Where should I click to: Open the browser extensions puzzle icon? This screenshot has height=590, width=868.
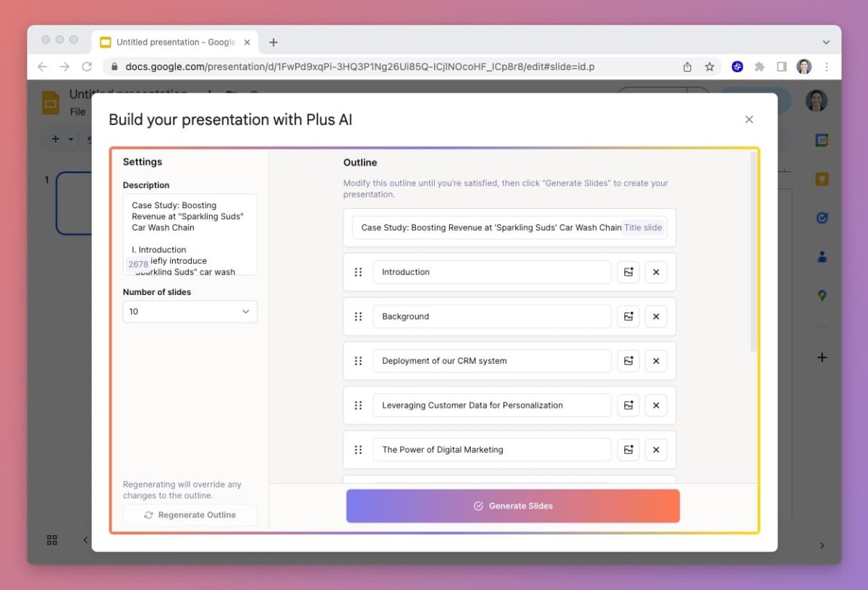click(x=759, y=67)
